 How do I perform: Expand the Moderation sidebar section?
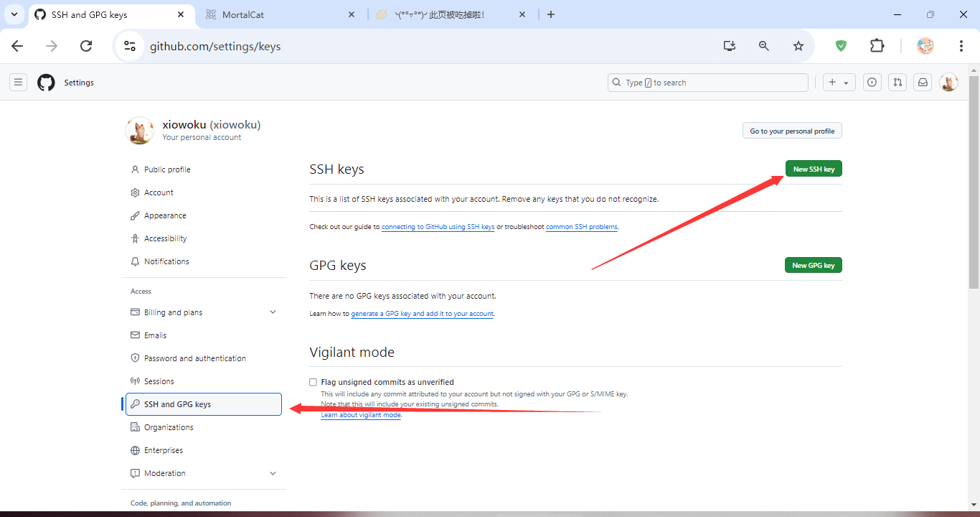tap(273, 473)
